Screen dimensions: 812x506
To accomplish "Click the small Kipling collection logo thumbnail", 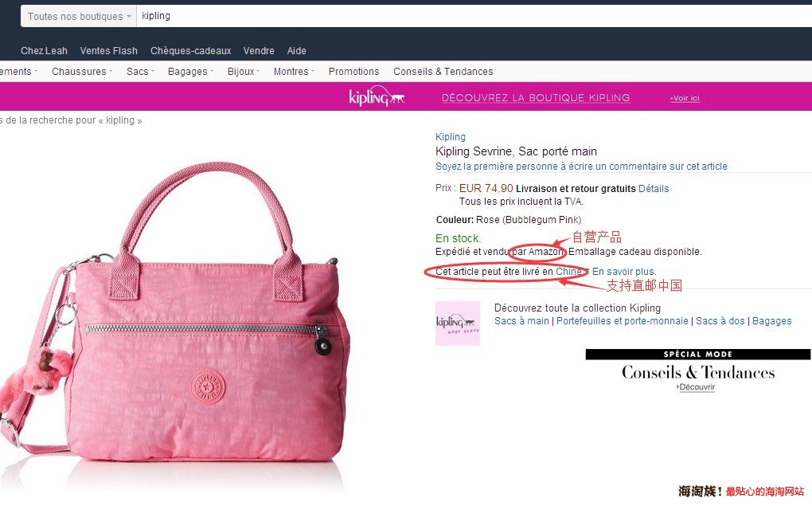I will (457, 323).
